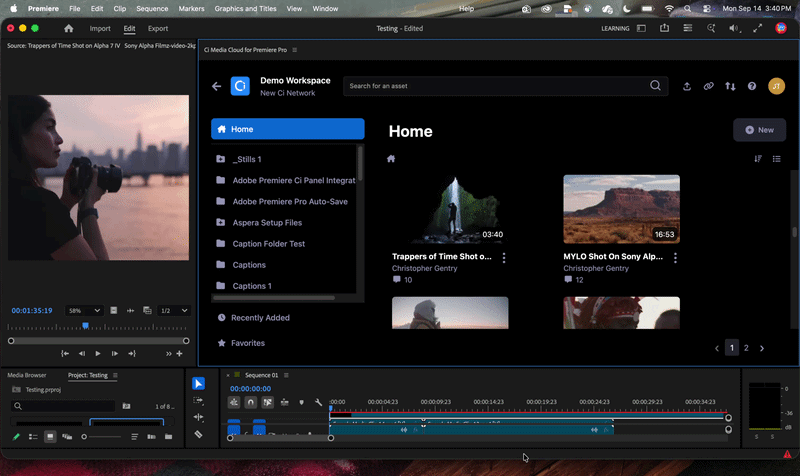Toggle Project panel list view
This screenshot has width=800, height=476.
[x=33, y=437]
